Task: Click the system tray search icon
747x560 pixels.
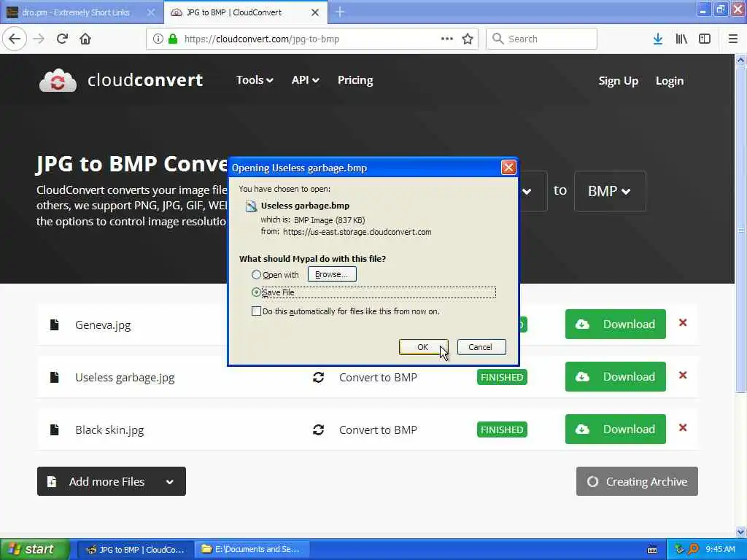Action: point(693,549)
